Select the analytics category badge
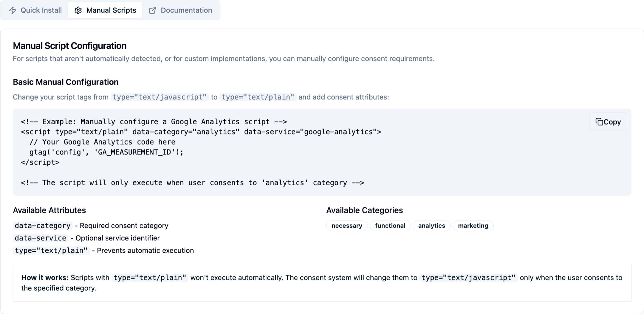This screenshot has width=644, height=314. (431, 226)
